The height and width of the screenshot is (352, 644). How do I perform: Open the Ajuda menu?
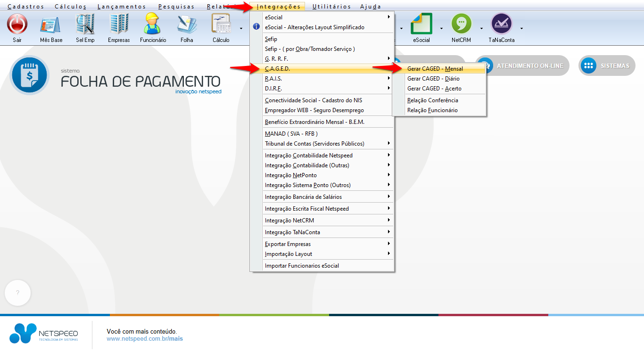[x=371, y=7]
